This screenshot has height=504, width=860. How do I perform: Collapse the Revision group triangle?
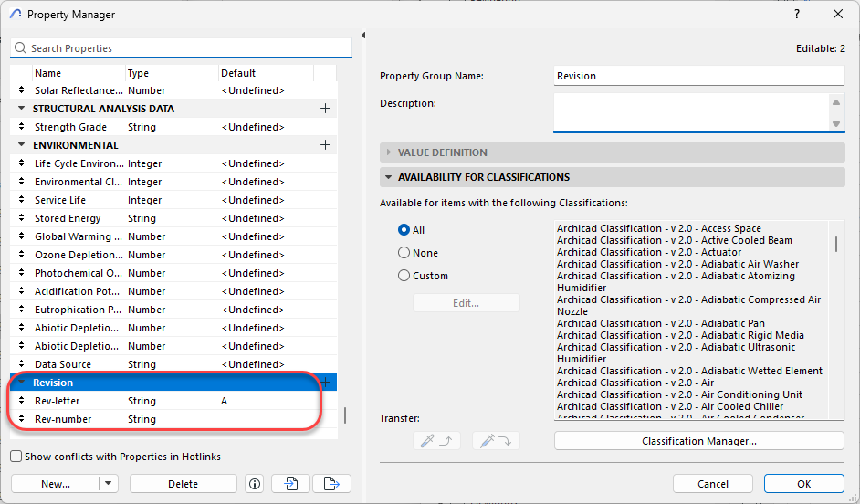tap(21, 383)
